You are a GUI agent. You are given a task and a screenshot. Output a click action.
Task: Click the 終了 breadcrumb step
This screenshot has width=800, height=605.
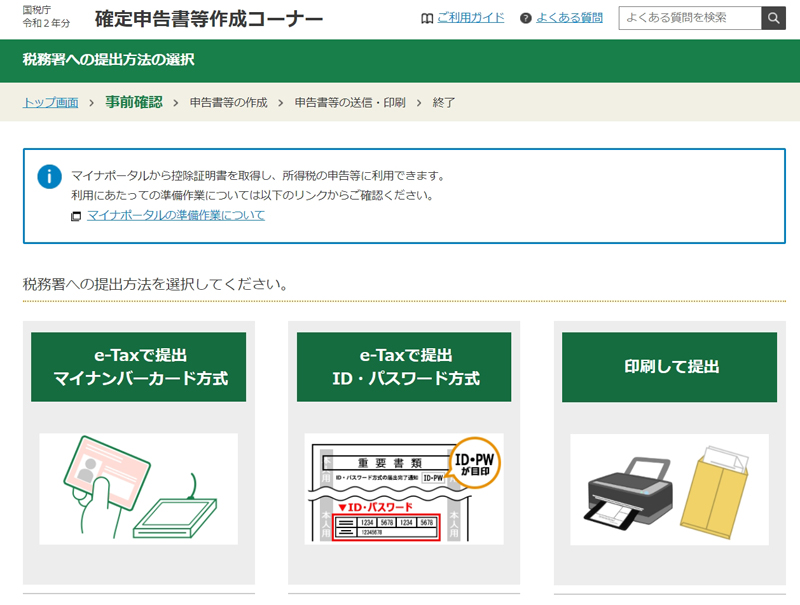point(443,103)
